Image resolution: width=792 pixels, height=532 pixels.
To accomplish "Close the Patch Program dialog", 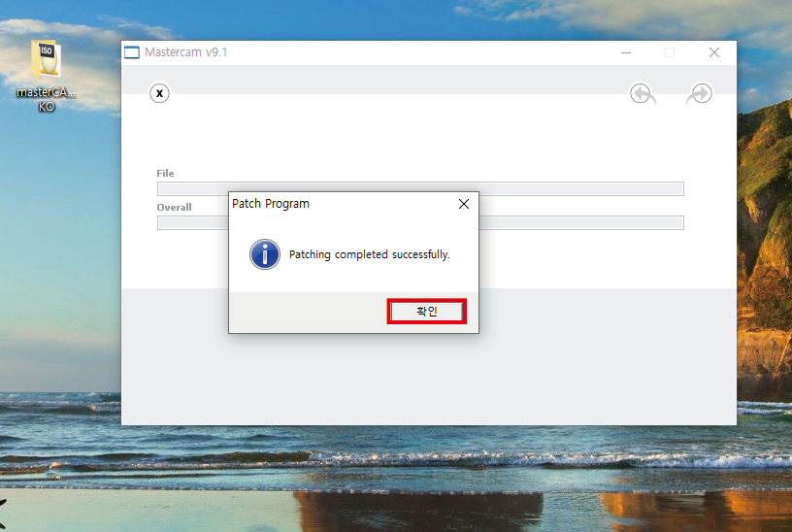I will click(464, 204).
